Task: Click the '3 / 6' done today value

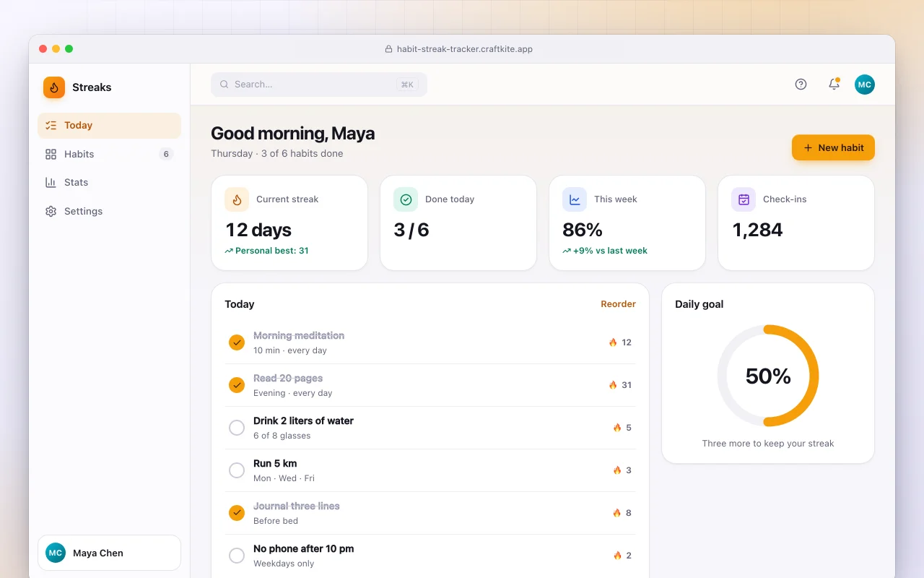Action: pyautogui.click(x=411, y=230)
